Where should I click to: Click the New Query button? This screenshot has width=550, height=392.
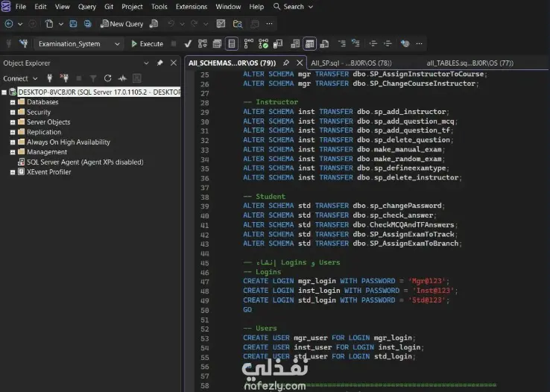coord(121,24)
